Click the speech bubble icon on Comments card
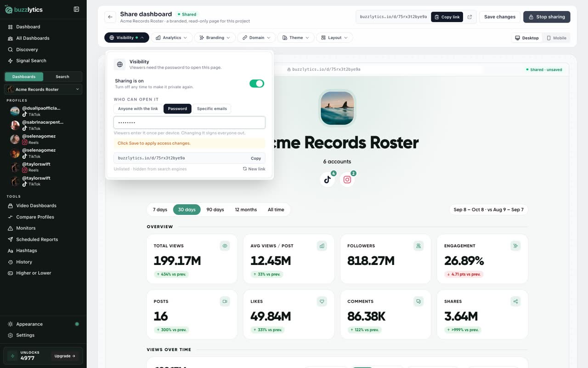This screenshot has height=368, width=588. pos(418,302)
